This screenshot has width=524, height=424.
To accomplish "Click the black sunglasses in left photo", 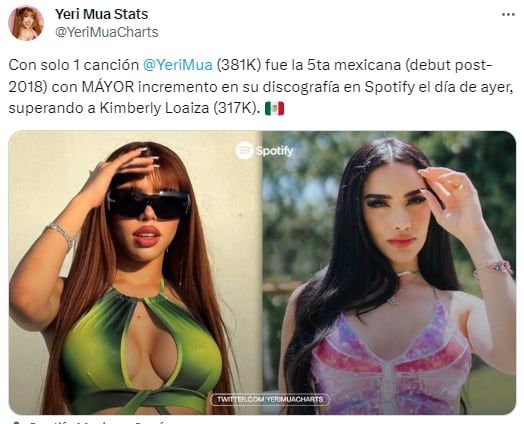I will [x=149, y=204].
